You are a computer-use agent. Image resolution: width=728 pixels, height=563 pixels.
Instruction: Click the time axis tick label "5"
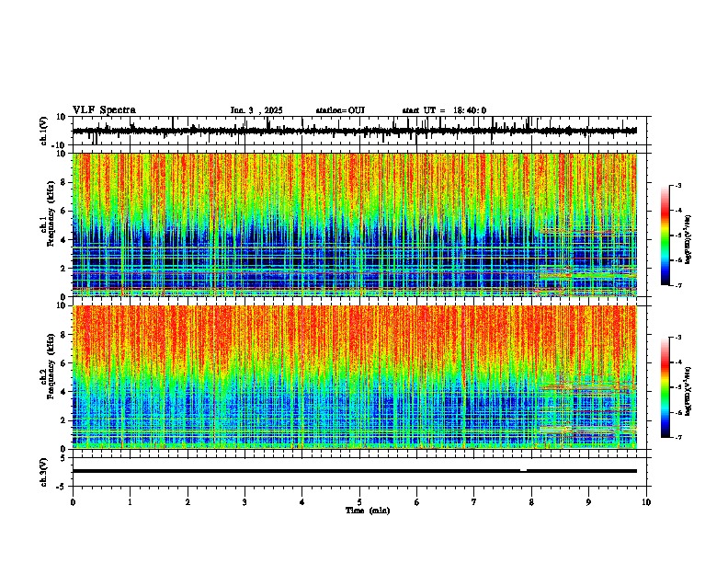coord(359,502)
